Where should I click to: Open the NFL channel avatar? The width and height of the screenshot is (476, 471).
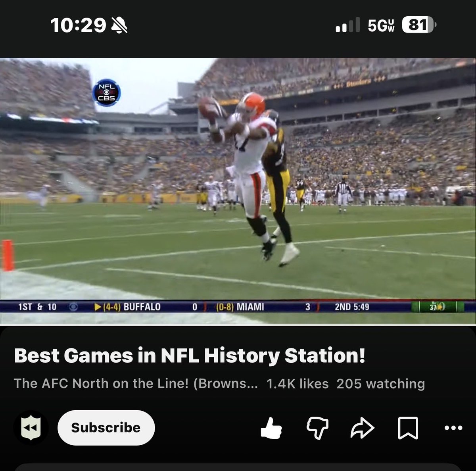click(x=31, y=428)
